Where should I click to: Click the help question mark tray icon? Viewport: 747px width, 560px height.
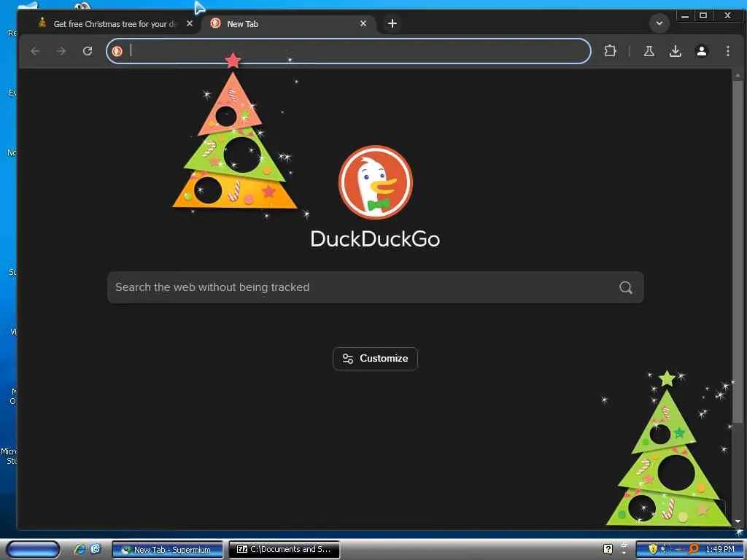click(608, 549)
